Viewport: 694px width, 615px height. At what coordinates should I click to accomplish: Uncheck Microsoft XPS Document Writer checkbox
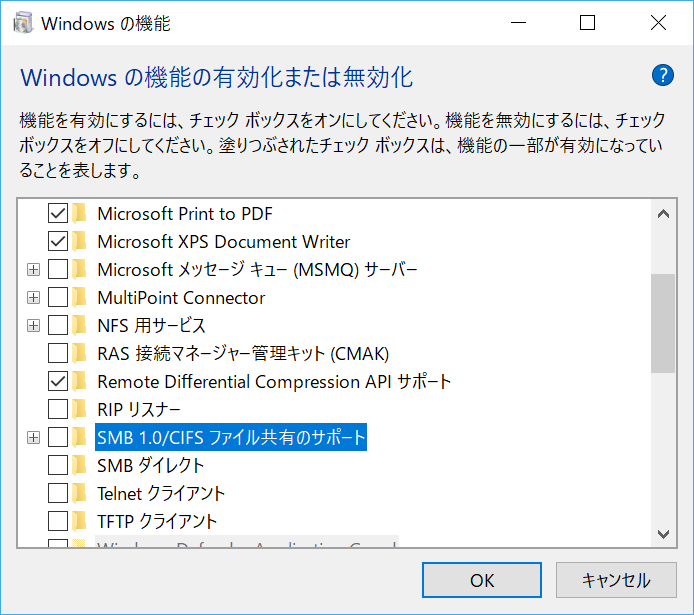point(58,242)
